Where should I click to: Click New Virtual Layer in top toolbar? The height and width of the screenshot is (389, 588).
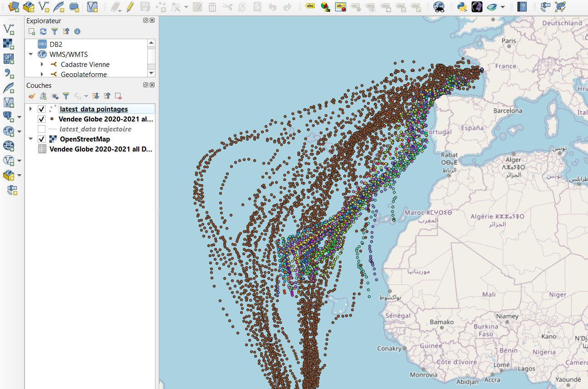click(92, 6)
